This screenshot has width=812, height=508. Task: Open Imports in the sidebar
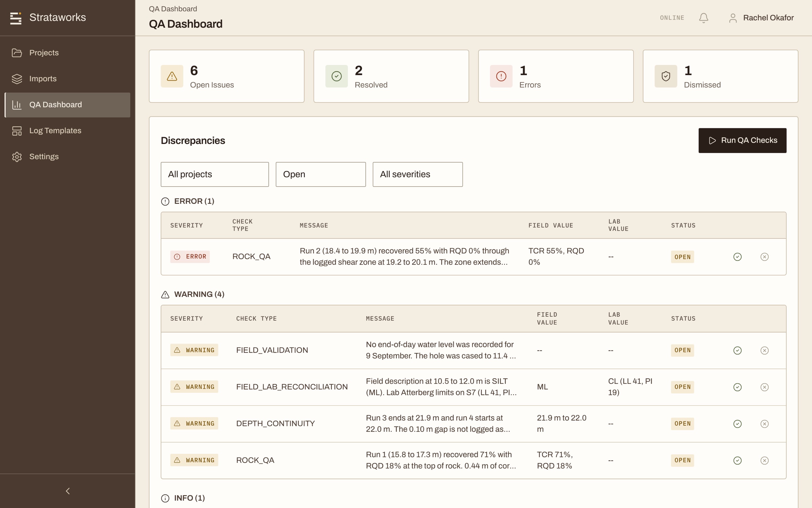[x=68, y=79]
